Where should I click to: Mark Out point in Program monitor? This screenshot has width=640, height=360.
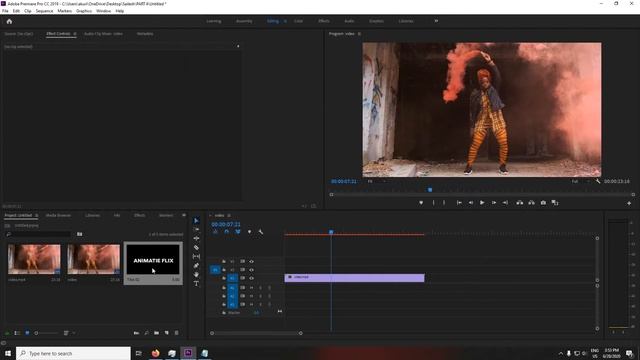[x=444, y=202]
